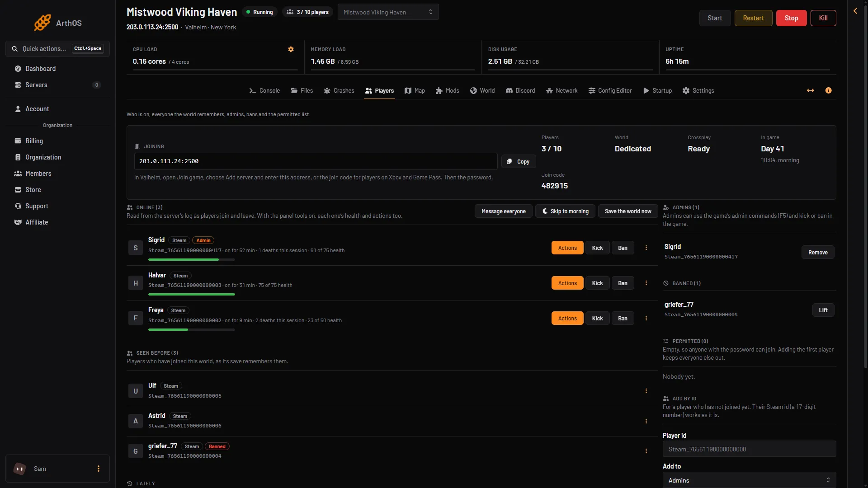Collapse the right side panel arrow

tap(855, 11)
